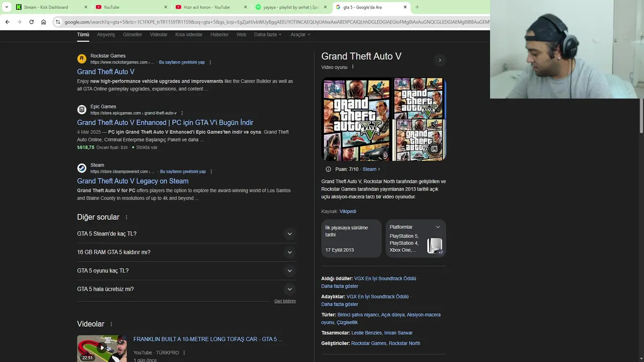Screen dimensions: 644x362
Task: Click the Rockstar Games favicon
Action: [x=82, y=59]
